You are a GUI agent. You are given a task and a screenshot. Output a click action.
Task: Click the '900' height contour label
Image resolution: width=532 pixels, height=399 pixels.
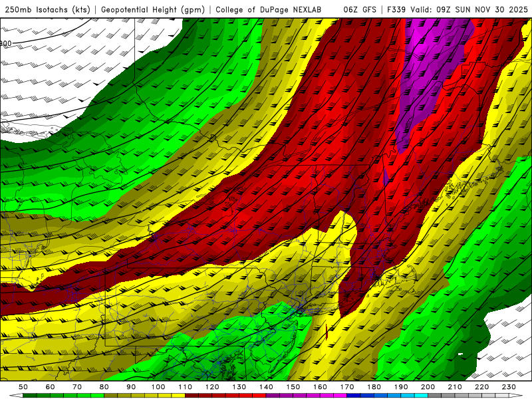tap(6, 43)
